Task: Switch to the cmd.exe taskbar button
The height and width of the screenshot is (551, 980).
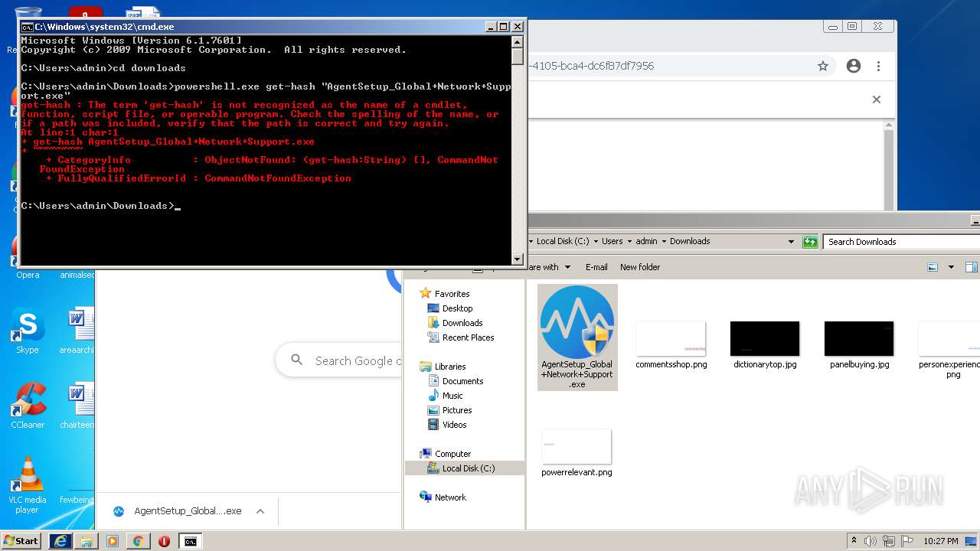Action: point(191,541)
